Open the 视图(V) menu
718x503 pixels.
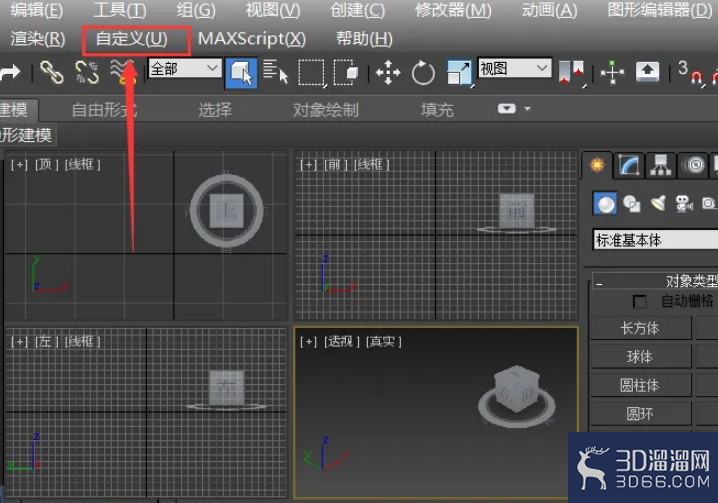(x=273, y=10)
